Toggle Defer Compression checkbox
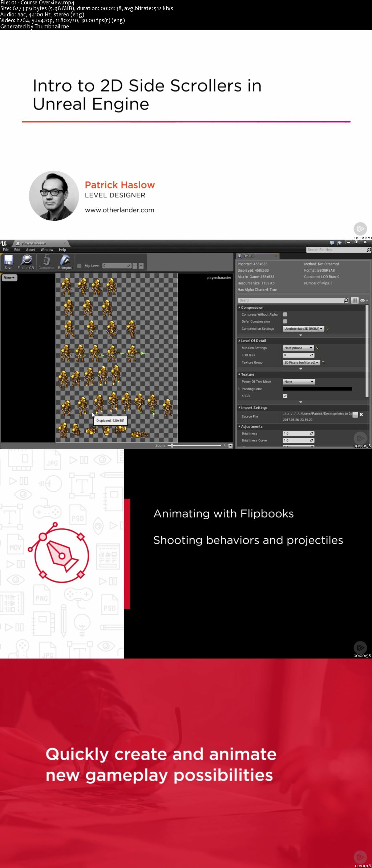 pyautogui.click(x=285, y=321)
